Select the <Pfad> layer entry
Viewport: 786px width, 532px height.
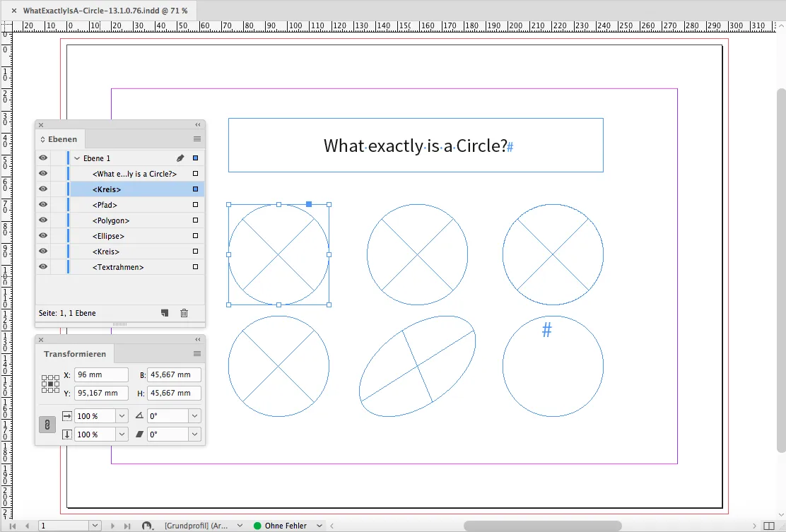(x=106, y=204)
